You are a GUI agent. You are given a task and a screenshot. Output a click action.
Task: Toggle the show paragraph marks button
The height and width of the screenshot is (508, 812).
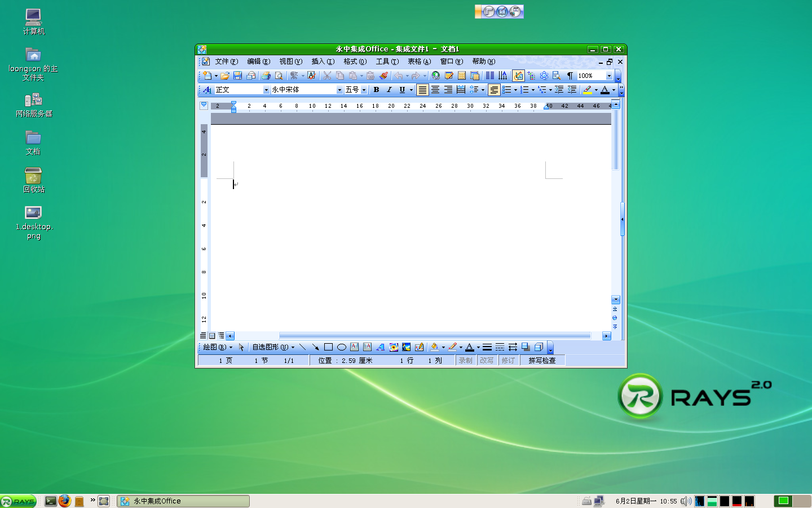pos(570,76)
